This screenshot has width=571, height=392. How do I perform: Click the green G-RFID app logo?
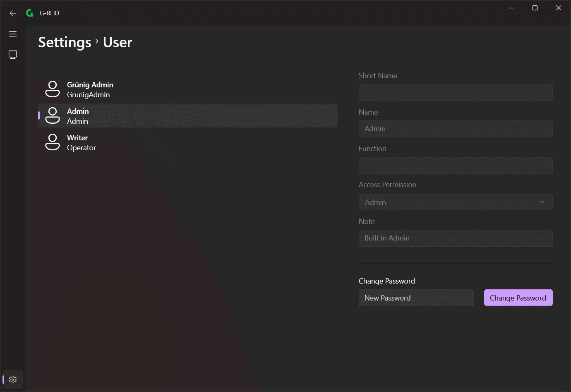tap(29, 13)
